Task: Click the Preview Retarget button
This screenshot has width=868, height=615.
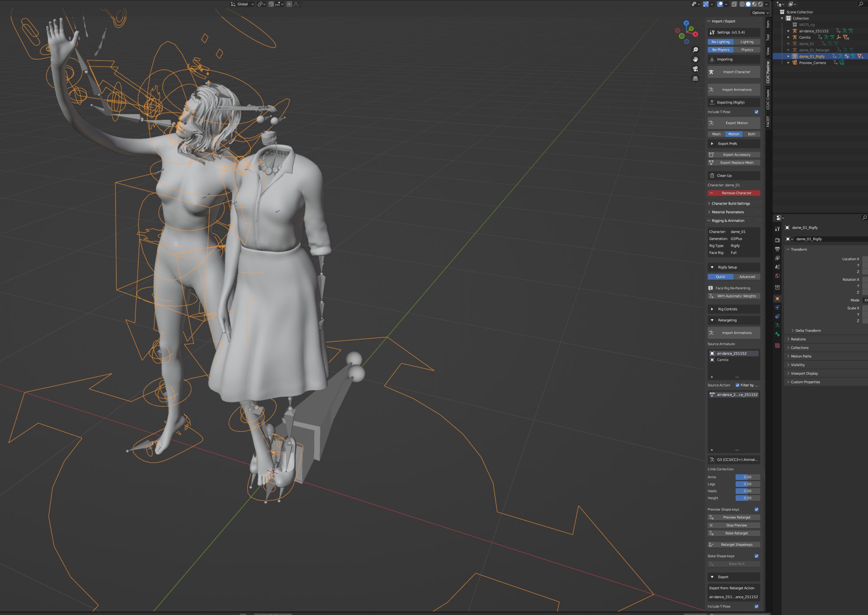Action: pyautogui.click(x=734, y=517)
